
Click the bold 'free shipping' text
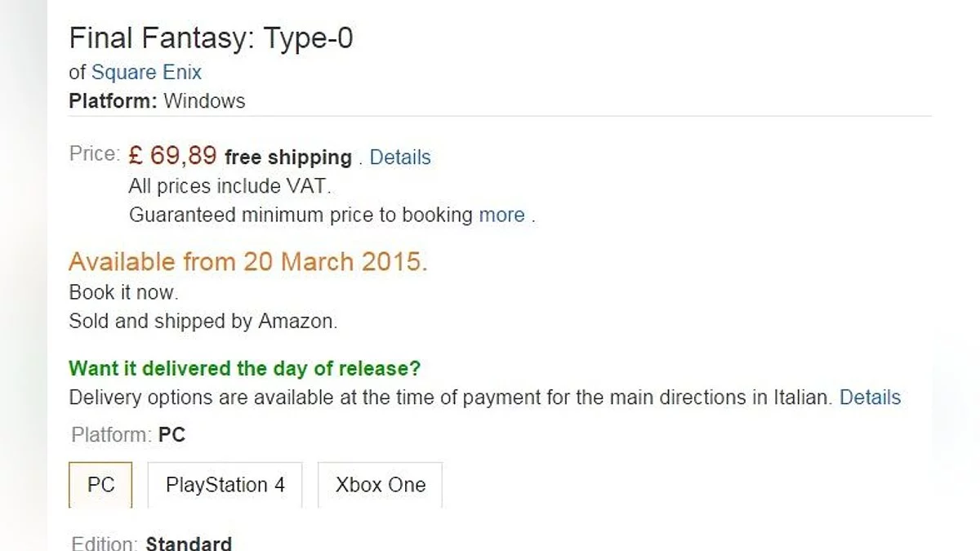(x=287, y=157)
